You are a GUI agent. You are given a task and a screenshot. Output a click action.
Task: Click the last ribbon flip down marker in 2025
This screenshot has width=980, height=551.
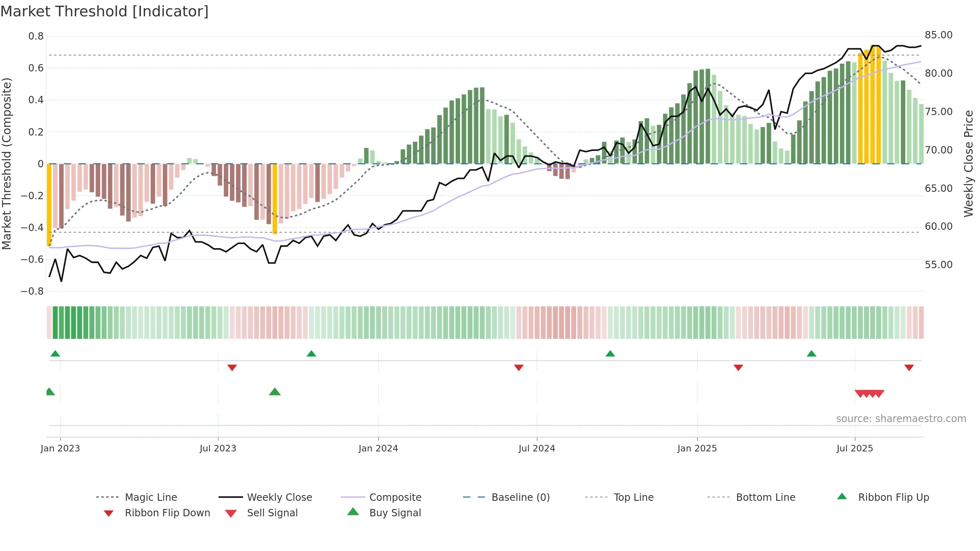(909, 368)
